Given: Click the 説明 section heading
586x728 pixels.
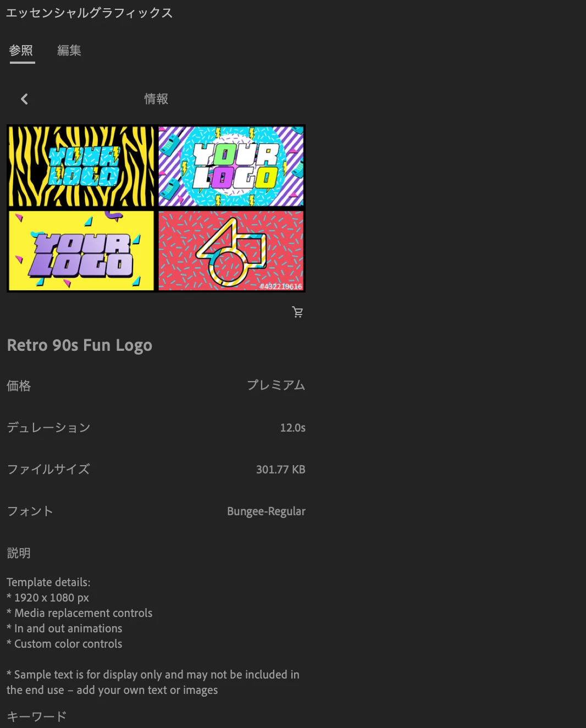Looking at the screenshot, I should (19, 553).
